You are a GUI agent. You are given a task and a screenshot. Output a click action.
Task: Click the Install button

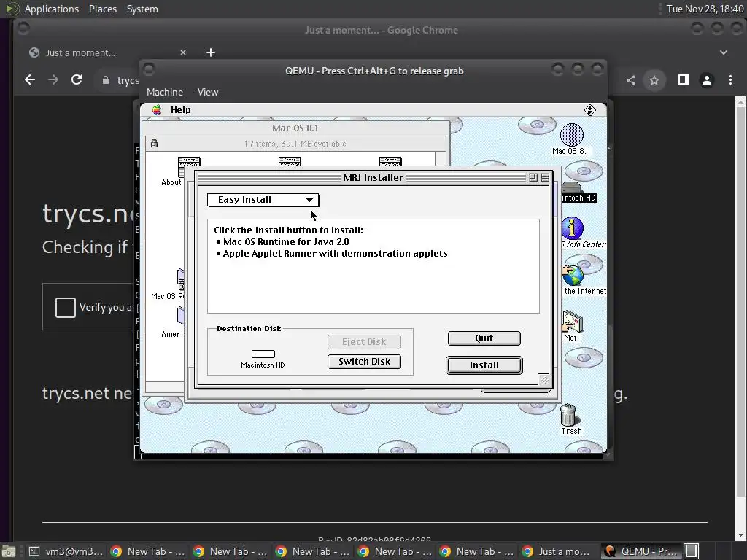coord(484,365)
